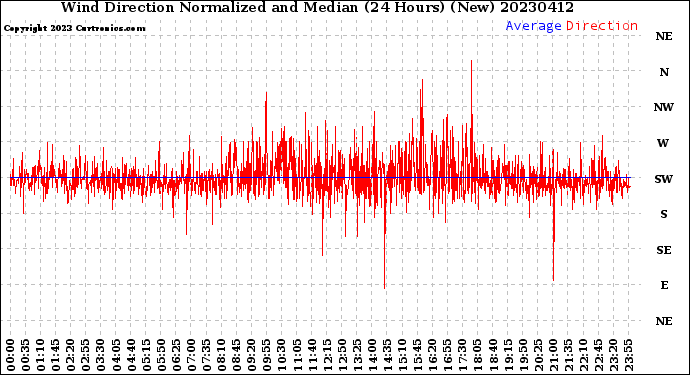Click the 22:10 time axis label
The image size is (690, 375).
click(584, 355)
